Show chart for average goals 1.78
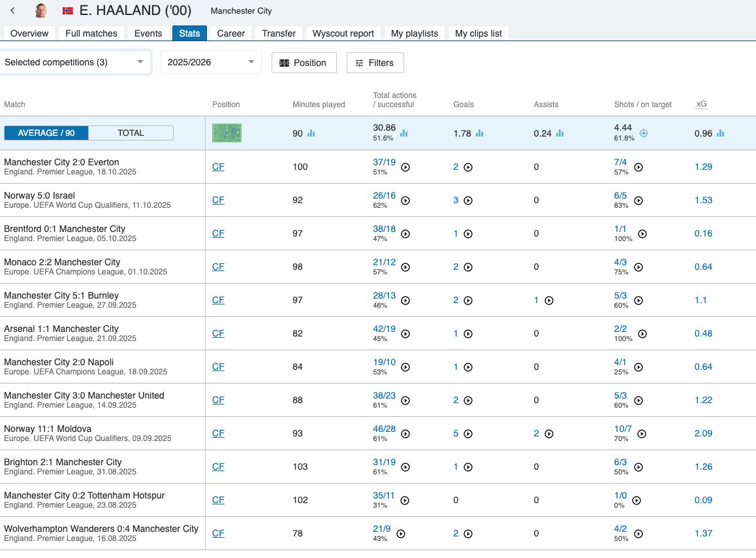 click(479, 133)
